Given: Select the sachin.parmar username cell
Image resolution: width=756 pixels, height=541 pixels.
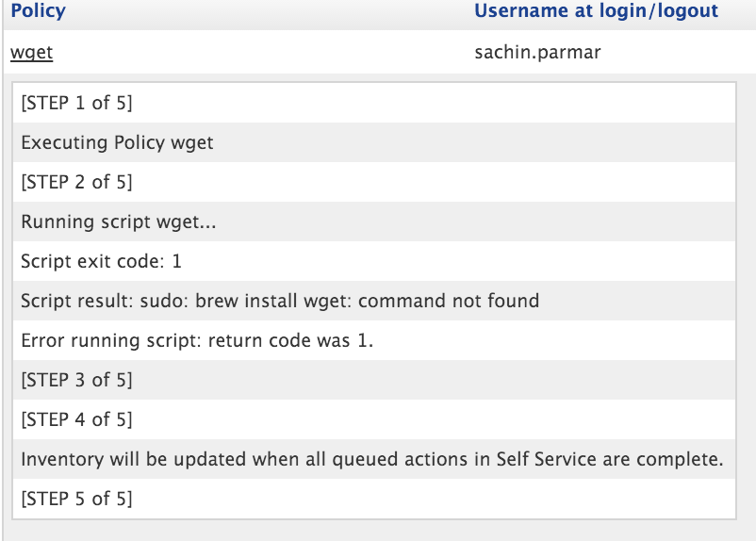Looking at the screenshot, I should point(537,52).
